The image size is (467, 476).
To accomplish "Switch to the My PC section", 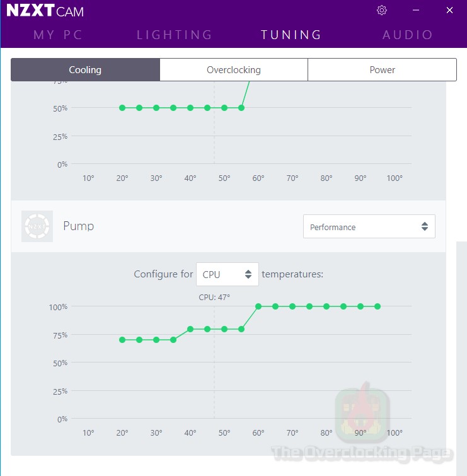I will pos(58,35).
